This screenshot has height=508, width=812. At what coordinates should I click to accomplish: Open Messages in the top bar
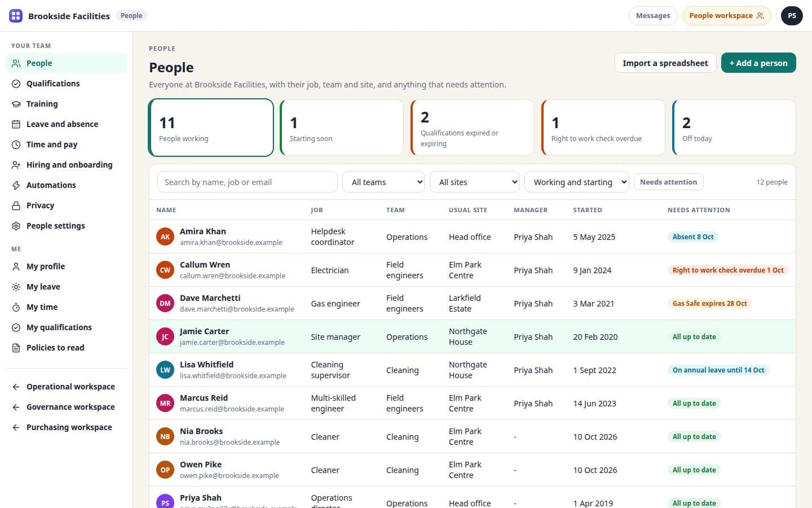(x=653, y=16)
